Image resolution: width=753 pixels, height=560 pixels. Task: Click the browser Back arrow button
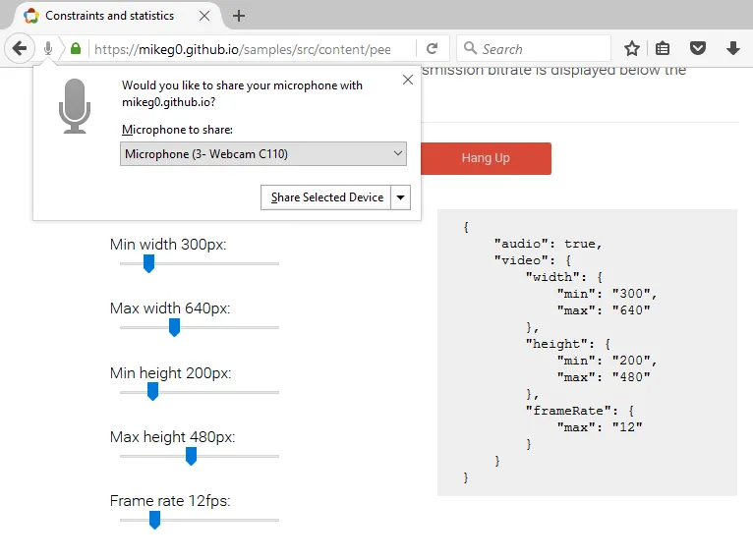click(x=20, y=48)
